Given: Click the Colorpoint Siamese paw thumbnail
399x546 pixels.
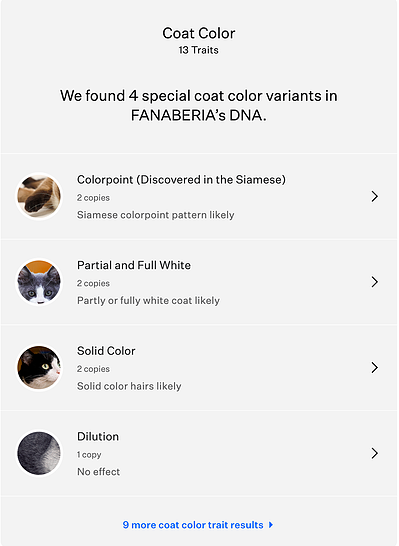Looking at the screenshot, I should pos(39,196).
